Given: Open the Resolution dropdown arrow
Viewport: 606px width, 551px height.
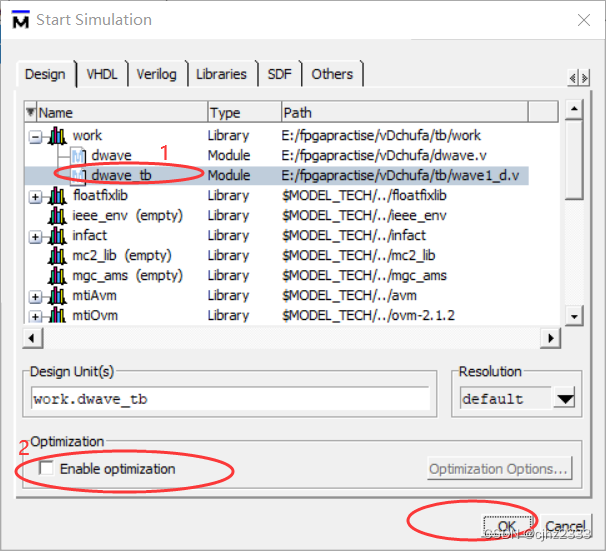Looking at the screenshot, I should coord(565,398).
